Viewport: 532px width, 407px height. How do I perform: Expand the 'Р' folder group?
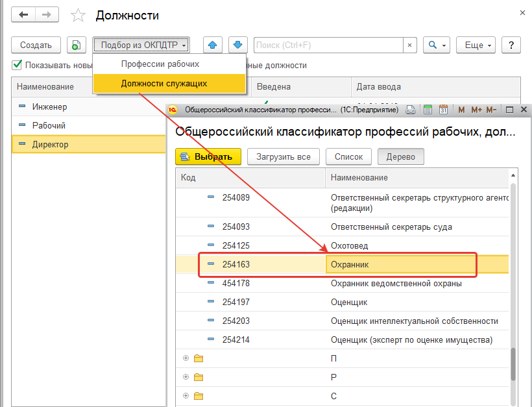coord(186,377)
